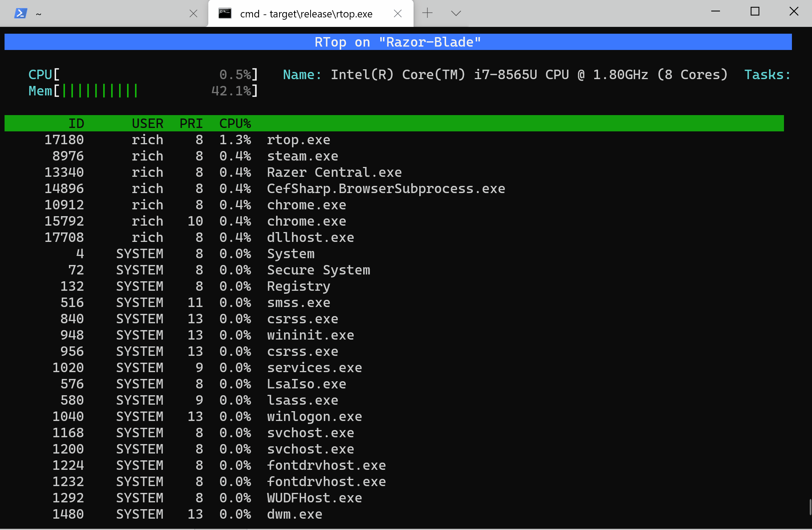Close the cmd rtop.exe tab
The image size is (812, 530).
(398, 14)
